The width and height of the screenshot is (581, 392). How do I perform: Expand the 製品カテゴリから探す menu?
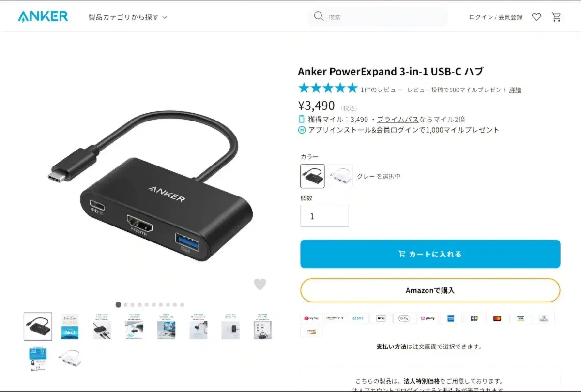tap(128, 17)
